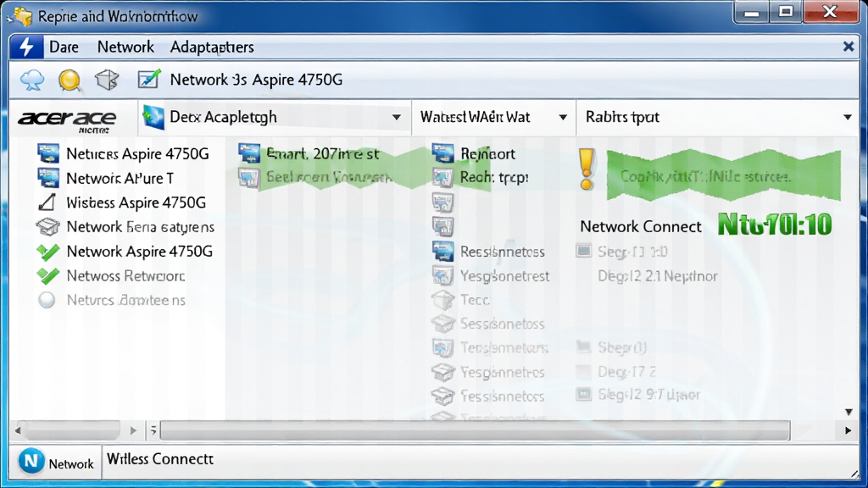Open the Watest WAen Wat dropdown
The width and height of the screenshot is (868, 488).
click(494, 117)
